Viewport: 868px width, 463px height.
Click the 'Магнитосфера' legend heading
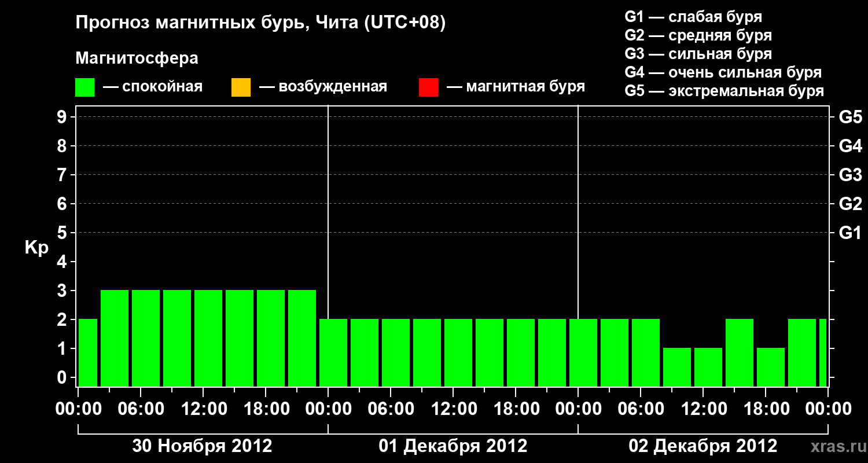137,58
